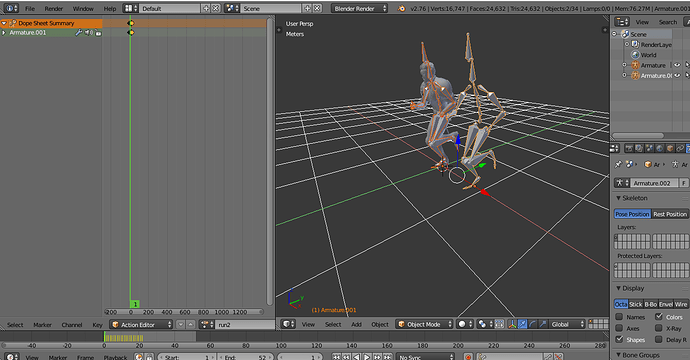The width and height of the screenshot is (690, 360).
Task: Open the Global orientation dropdown
Action: pyautogui.click(x=568, y=324)
